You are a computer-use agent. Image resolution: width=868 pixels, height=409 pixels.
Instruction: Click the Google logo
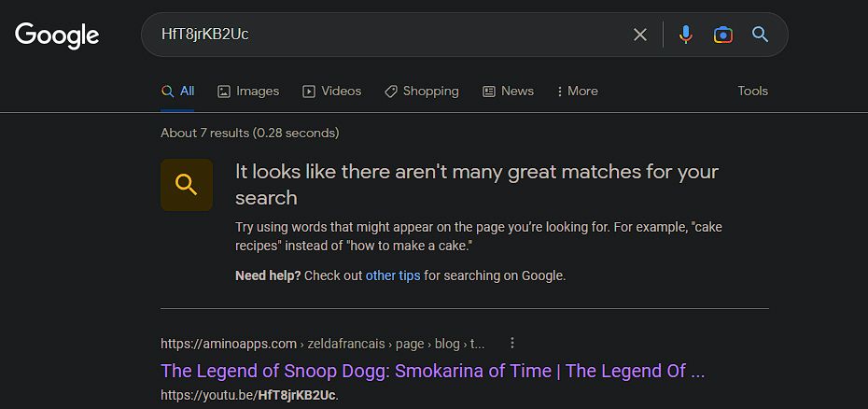click(x=57, y=35)
